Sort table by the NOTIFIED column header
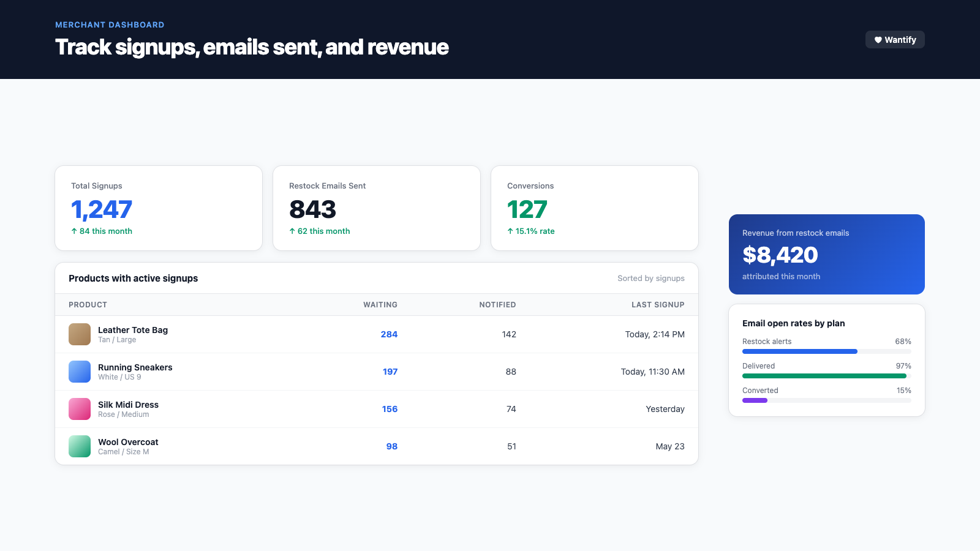Image resolution: width=980 pixels, height=551 pixels. 497,305
